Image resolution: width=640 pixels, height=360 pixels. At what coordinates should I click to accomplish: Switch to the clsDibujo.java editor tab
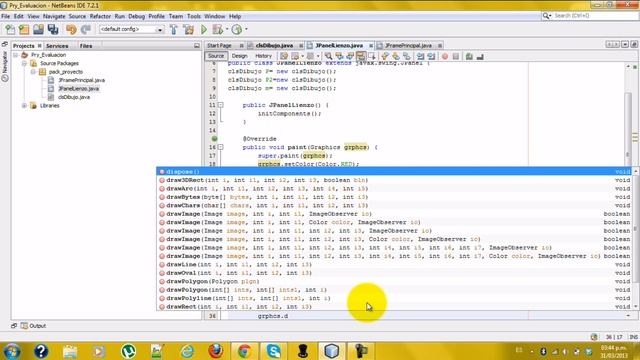[274, 45]
